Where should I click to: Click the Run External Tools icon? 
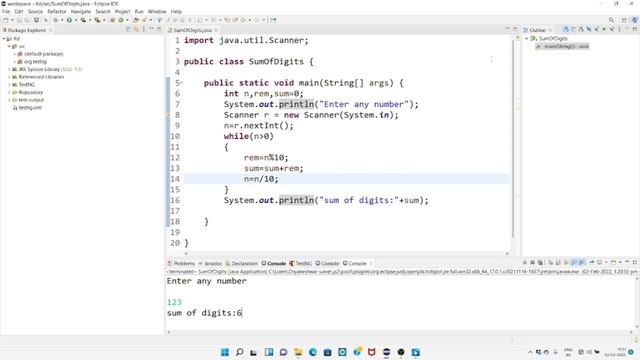tap(98, 20)
